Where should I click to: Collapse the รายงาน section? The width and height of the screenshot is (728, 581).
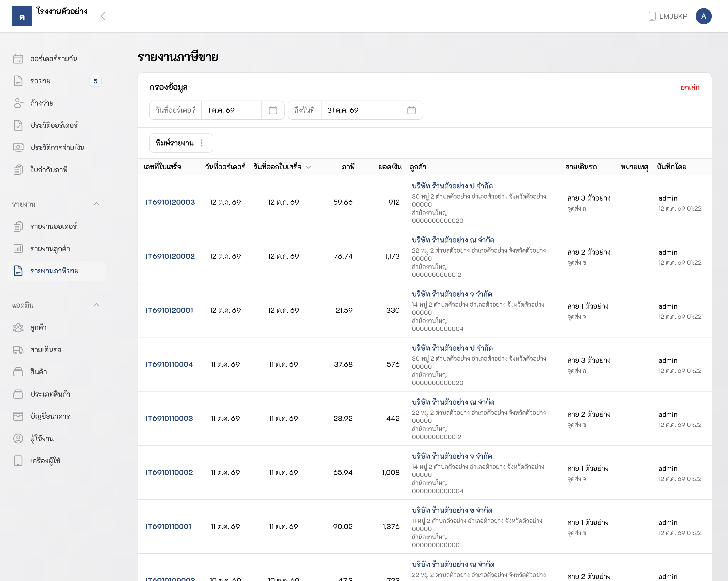click(x=97, y=204)
